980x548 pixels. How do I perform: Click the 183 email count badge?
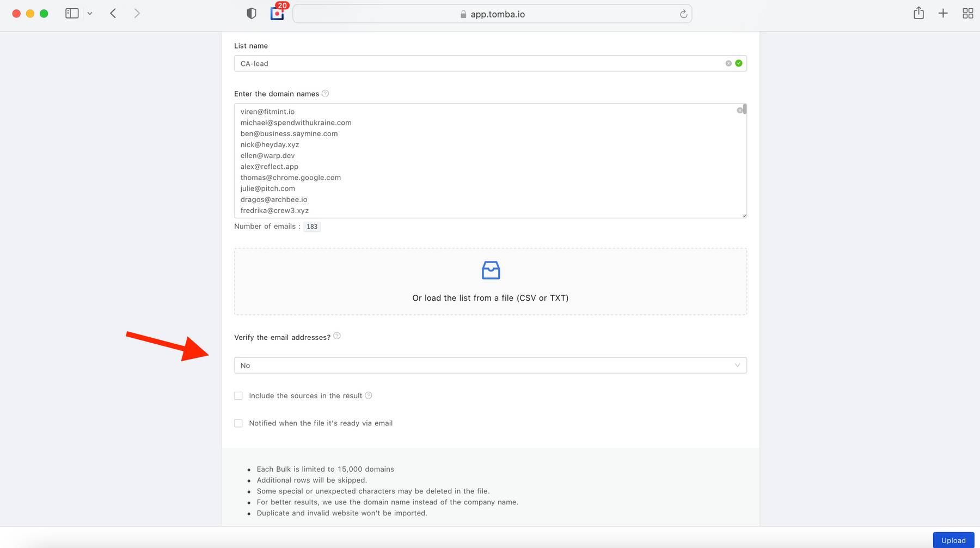click(x=312, y=227)
